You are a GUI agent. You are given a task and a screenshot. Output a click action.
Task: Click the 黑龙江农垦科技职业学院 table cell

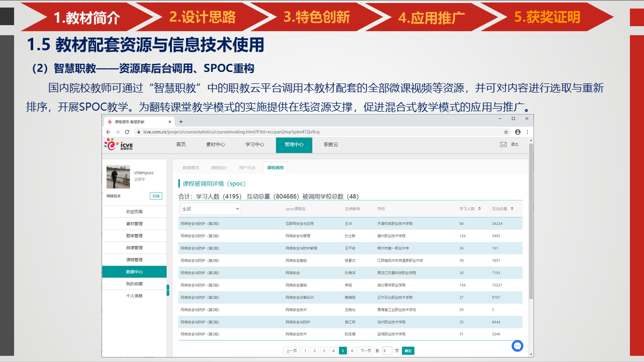click(397, 273)
